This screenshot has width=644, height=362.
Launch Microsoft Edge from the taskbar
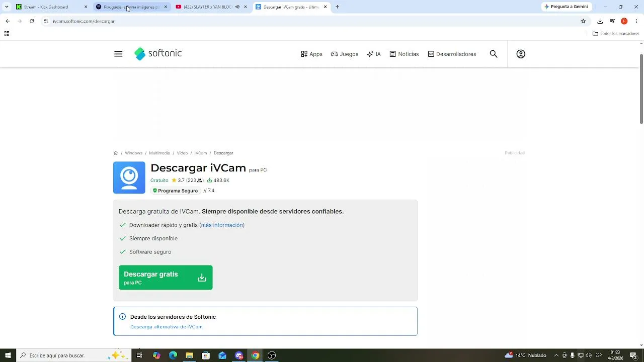coord(173,355)
